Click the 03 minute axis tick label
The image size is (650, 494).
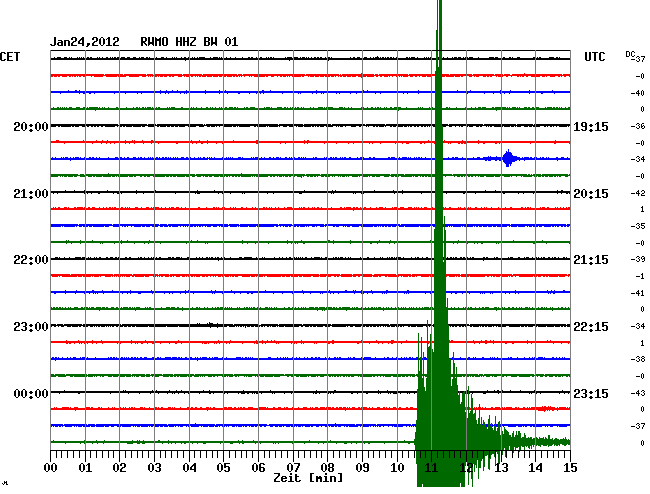click(154, 468)
